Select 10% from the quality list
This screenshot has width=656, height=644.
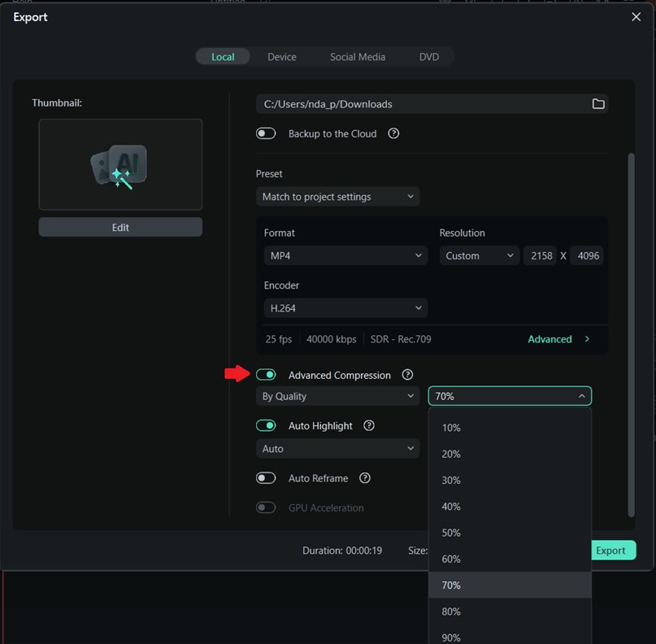point(510,428)
